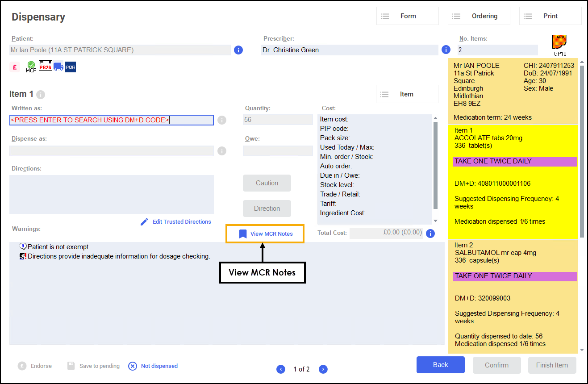Open the Ordering menu

(x=479, y=16)
